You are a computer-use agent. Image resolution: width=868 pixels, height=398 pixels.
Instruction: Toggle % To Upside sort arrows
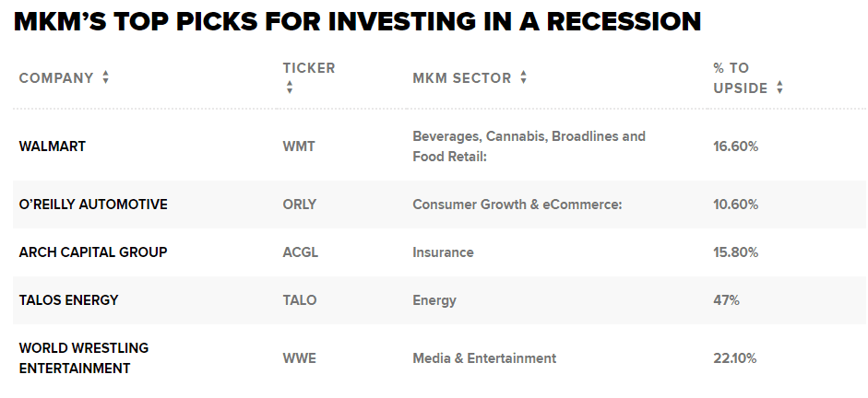pos(779,88)
